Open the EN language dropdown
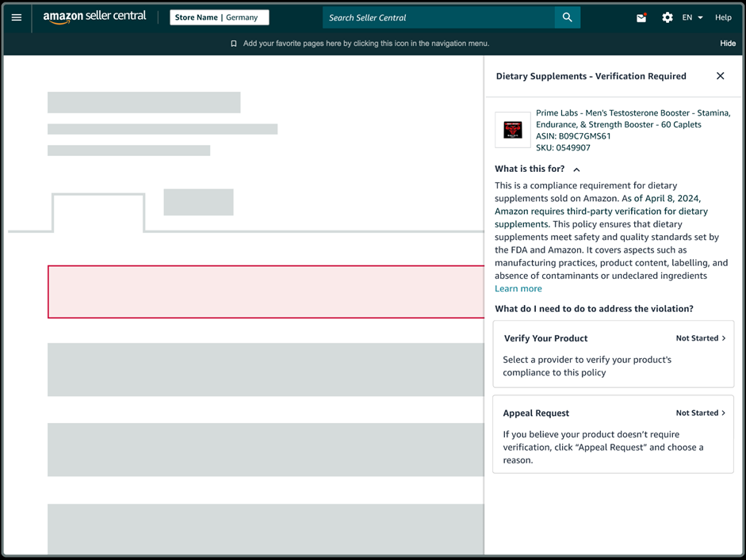746x560 pixels. tap(692, 17)
